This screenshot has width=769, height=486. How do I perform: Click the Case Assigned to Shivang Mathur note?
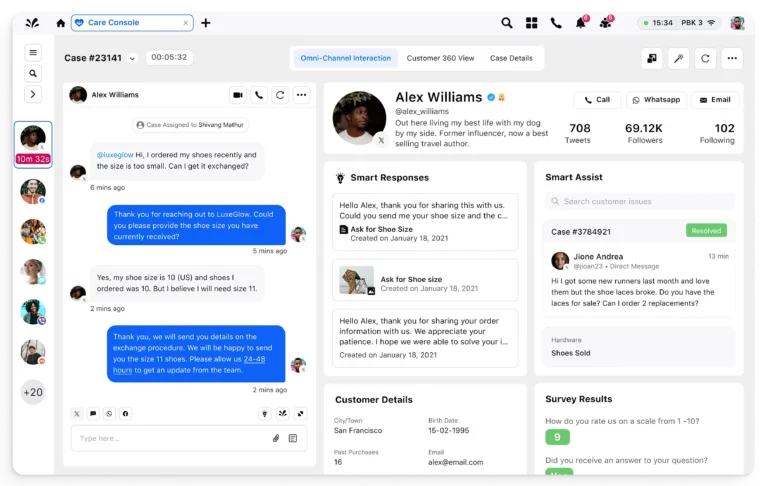click(190, 125)
